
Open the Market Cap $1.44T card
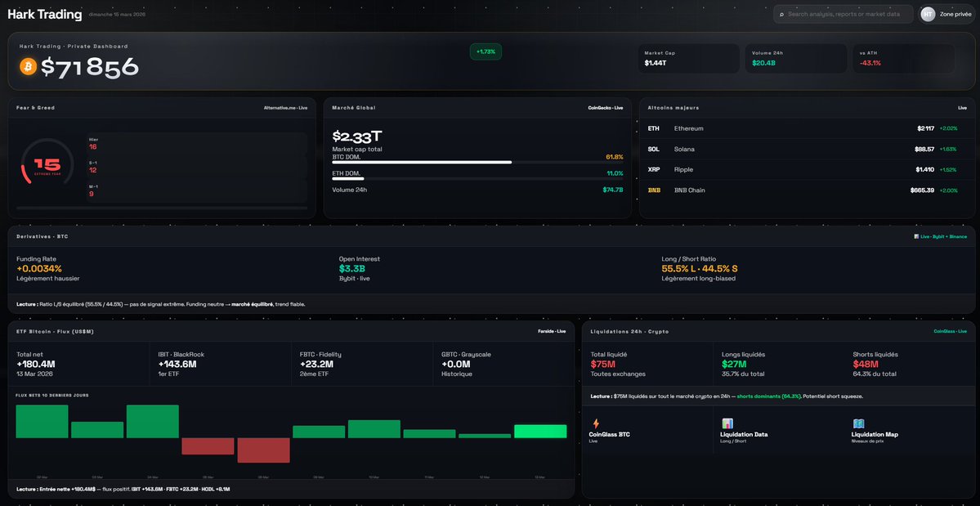click(x=689, y=59)
